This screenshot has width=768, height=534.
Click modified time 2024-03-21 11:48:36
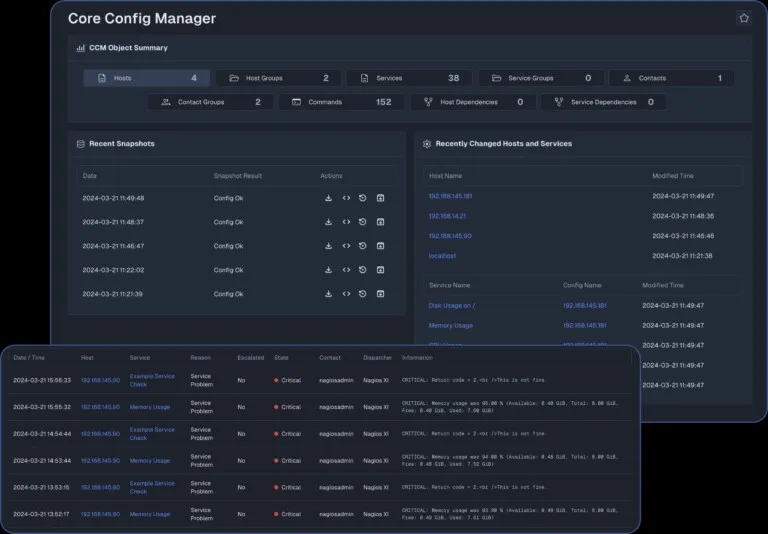click(683, 216)
